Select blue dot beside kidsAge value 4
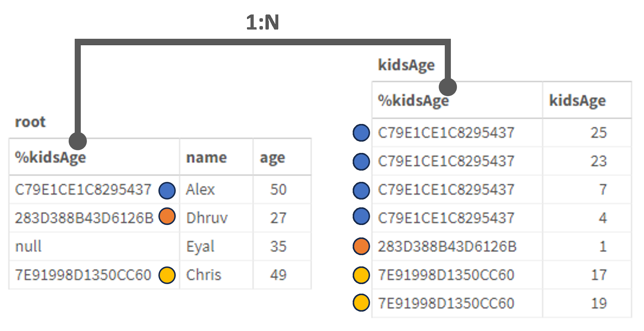Image resolution: width=644 pixels, height=331 pixels. coord(361,216)
